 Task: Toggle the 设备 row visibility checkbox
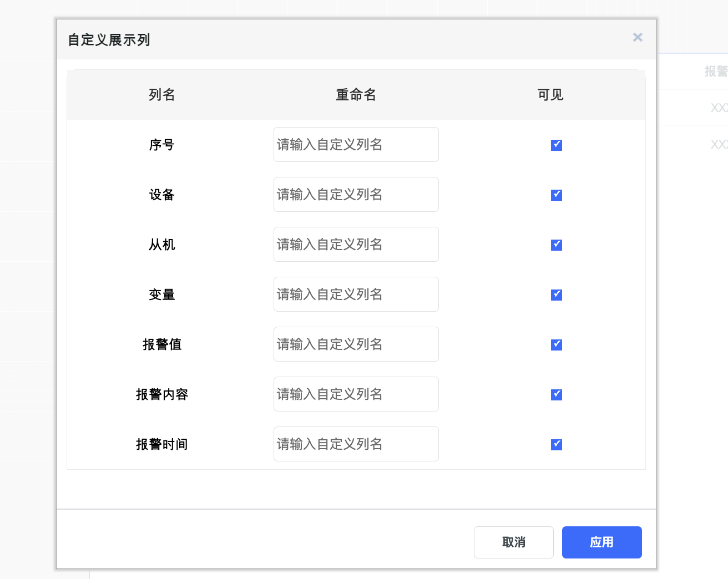(x=557, y=195)
